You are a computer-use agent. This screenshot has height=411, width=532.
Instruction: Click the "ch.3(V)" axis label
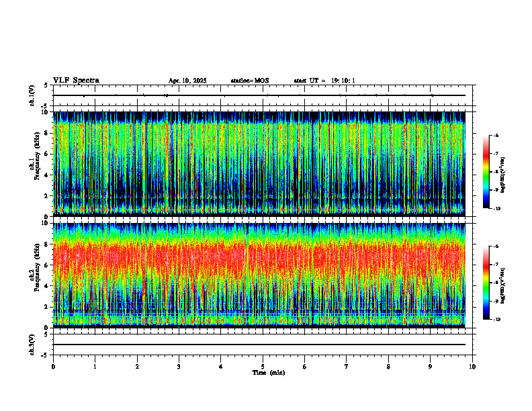(x=32, y=345)
